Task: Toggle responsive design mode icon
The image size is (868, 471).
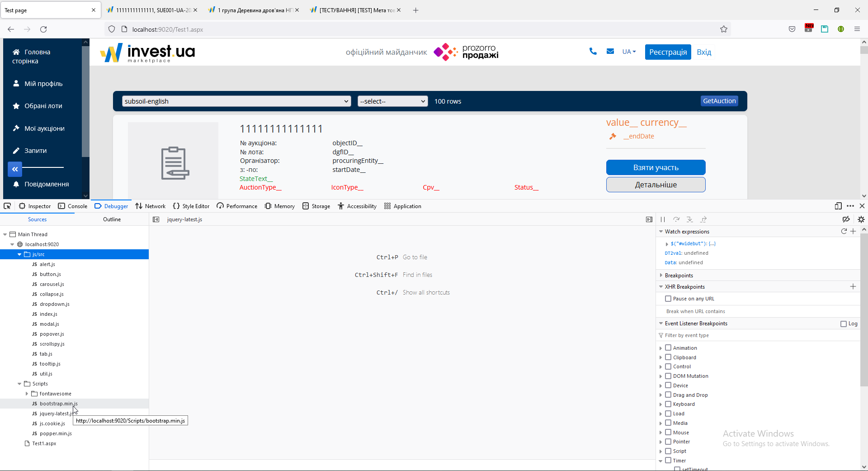Action: (838, 206)
